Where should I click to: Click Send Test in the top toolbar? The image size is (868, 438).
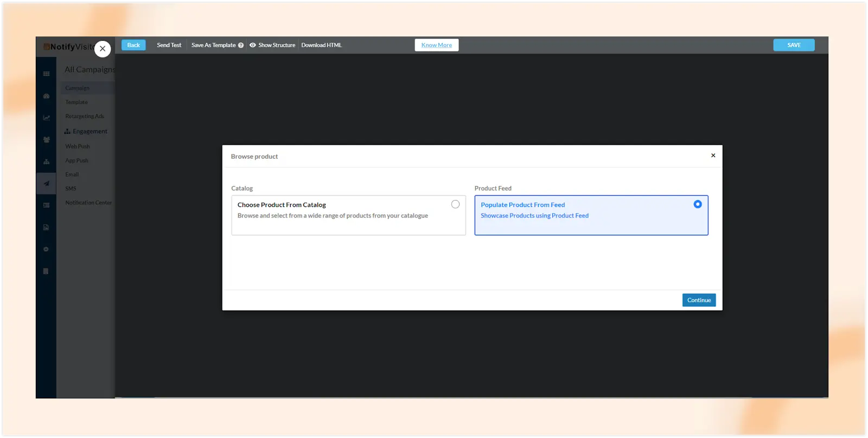(x=169, y=46)
